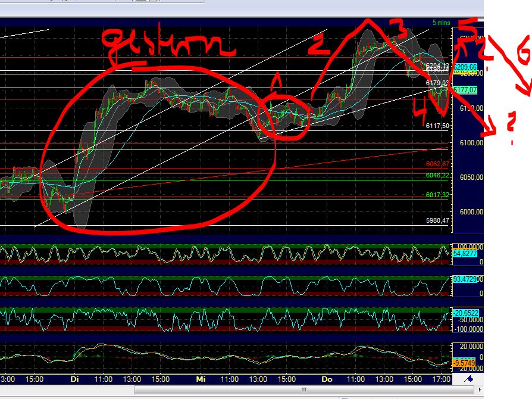This screenshot has width=532, height=399.
Task: Toggle the yellow 6203,00 last price highlight
Action: (467, 73)
